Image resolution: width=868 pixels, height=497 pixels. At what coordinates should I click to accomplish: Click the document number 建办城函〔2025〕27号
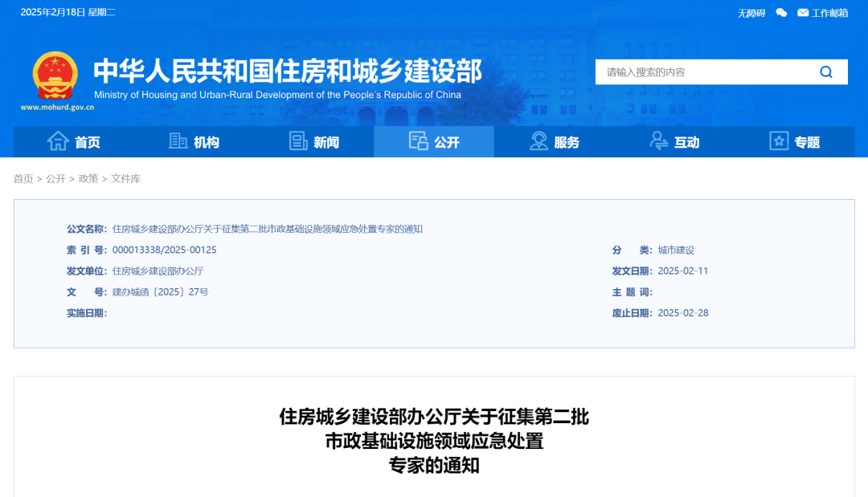161,292
